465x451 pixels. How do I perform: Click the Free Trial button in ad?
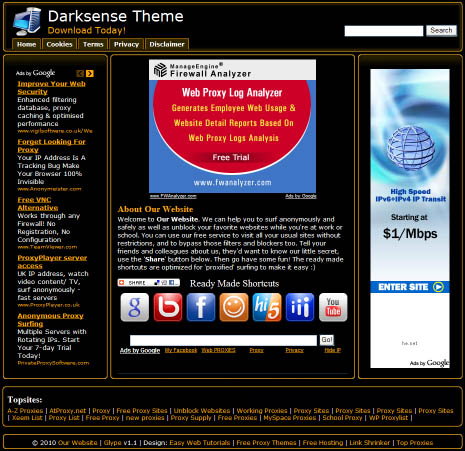(x=231, y=157)
